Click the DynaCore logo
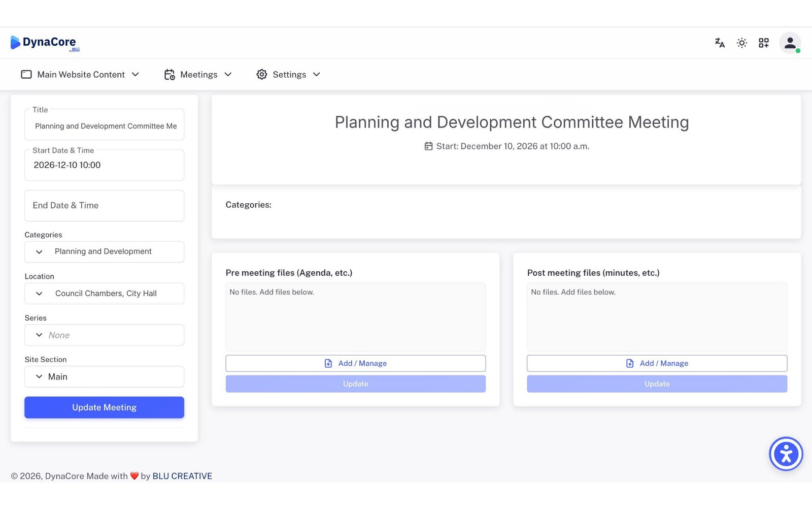The width and height of the screenshot is (812, 508). click(x=45, y=43)
